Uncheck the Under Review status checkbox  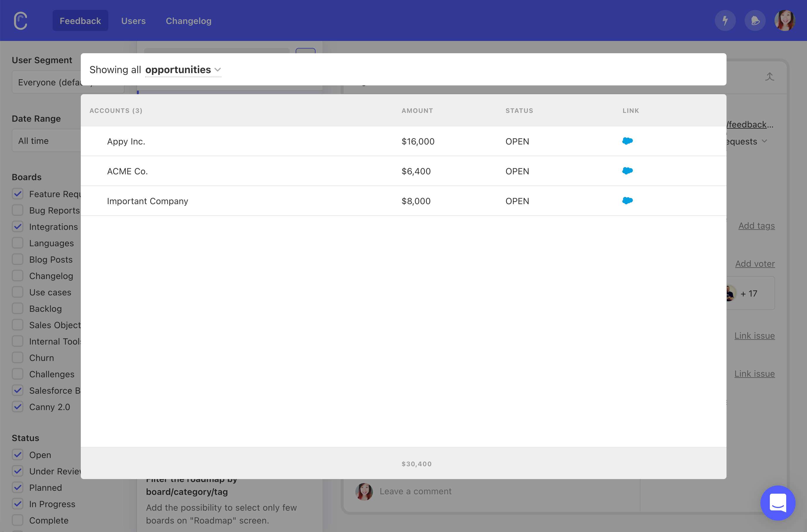tap(18, 471)
